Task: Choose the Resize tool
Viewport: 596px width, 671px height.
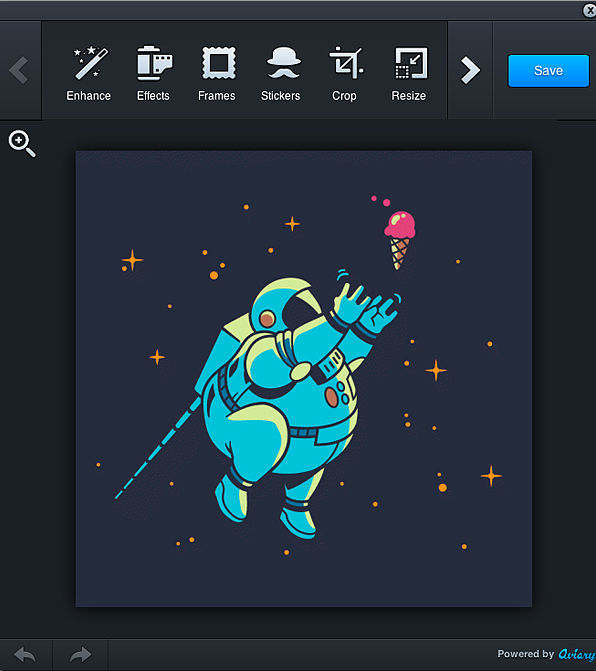Action: 409,73
